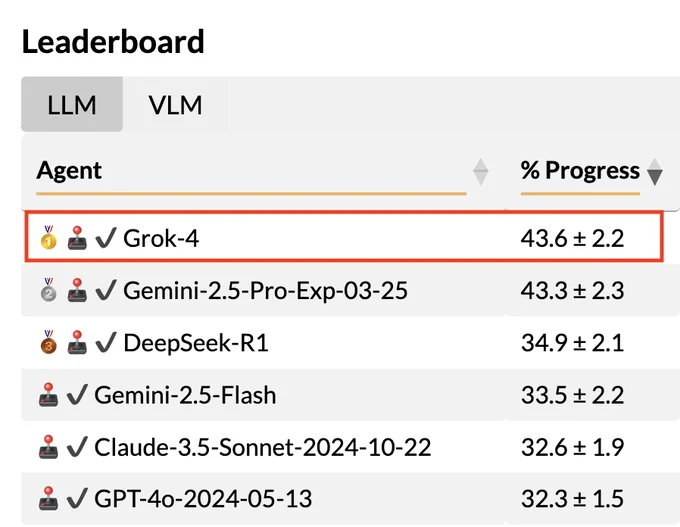
Task: Click the checkmark icon beside GPT-4o-2024-05-13
Action: coord(77,498)
